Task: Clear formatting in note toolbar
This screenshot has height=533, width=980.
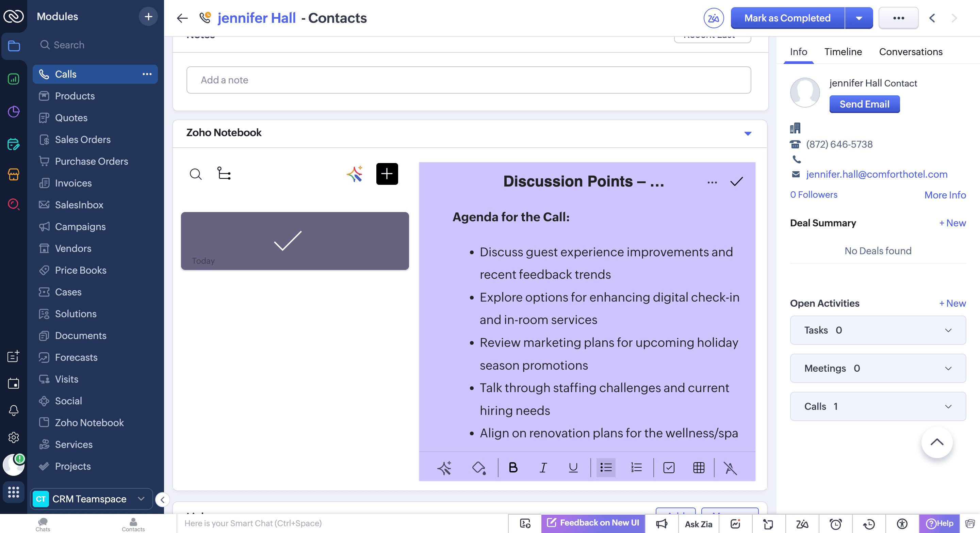Action: click(730, 468)
